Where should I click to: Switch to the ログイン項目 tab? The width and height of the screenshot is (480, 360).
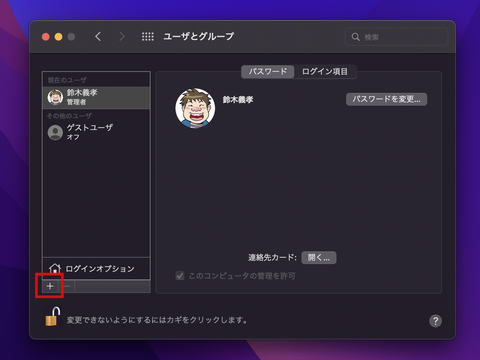[x=325, y=72]
